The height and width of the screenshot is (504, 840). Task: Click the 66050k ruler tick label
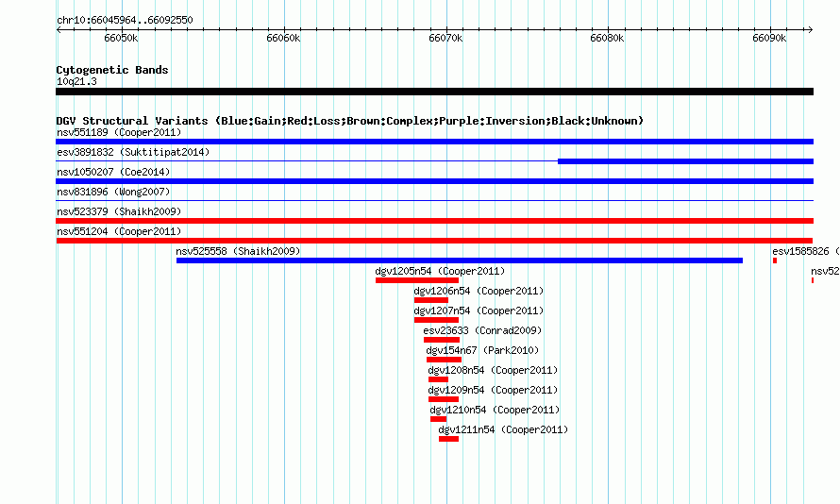pos(121,38)
